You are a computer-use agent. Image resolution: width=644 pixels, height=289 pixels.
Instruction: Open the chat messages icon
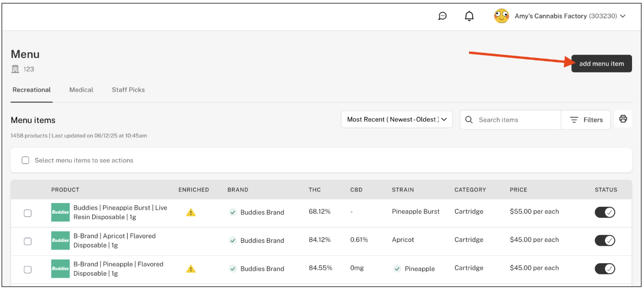pyautogui.click(x=442, y=16)
